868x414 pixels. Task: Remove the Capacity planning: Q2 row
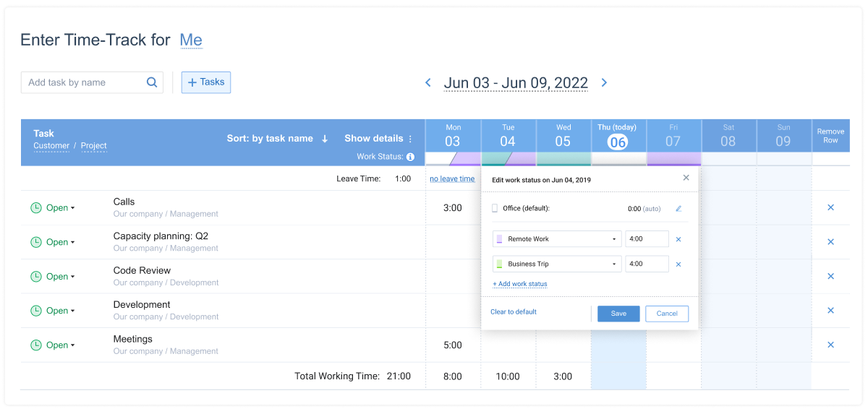click(x=830, y=242)
